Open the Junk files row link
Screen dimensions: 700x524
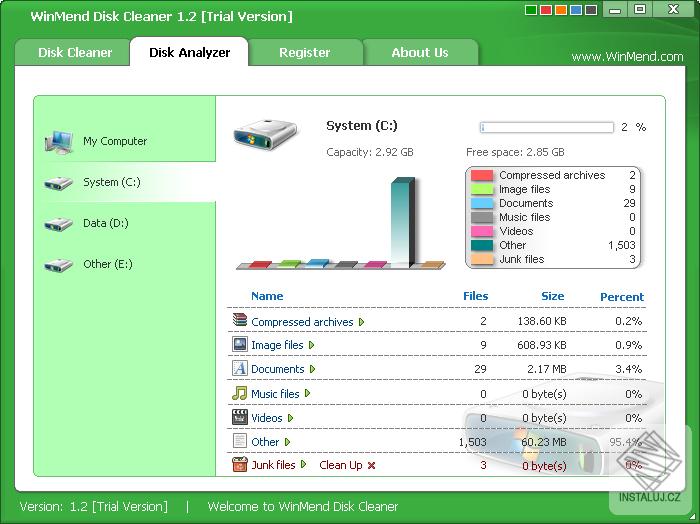point(273,465)
